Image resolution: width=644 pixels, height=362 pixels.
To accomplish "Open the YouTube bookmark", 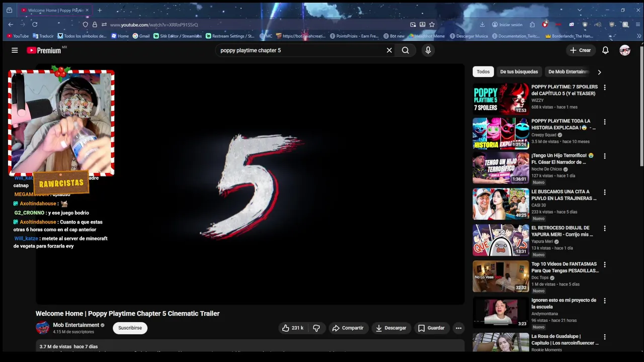I will coord(18,36).
